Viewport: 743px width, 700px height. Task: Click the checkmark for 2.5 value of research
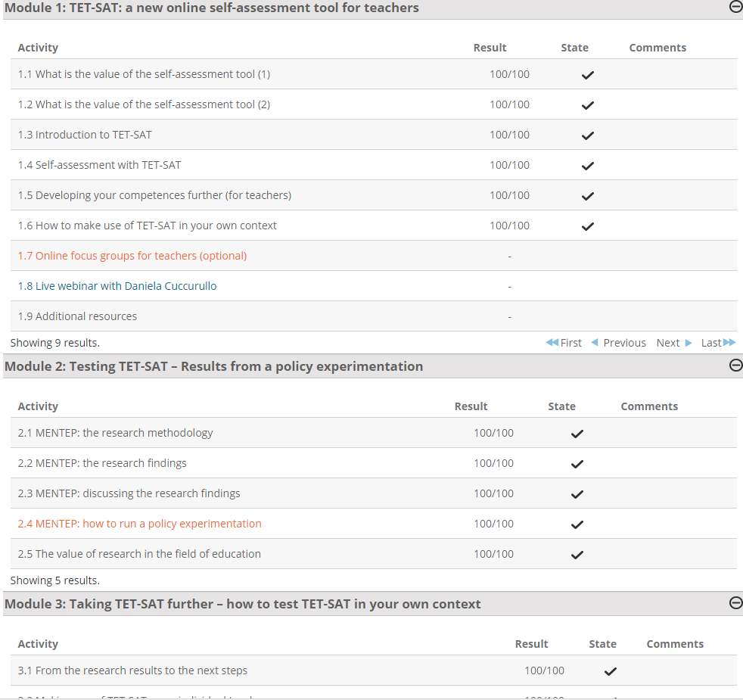(577, 555)
